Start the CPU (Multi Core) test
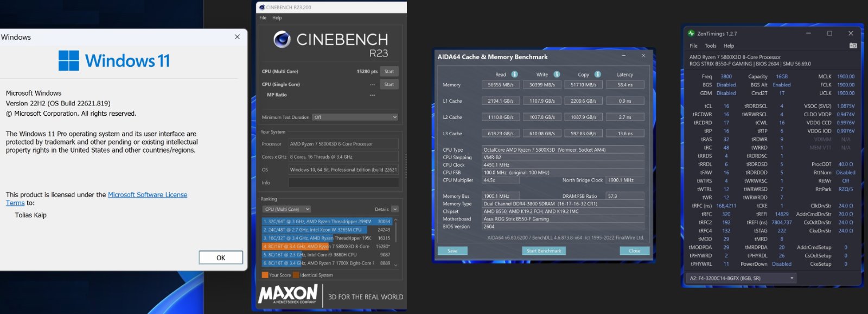This screenshot has height=314, width=868. (x=389, y=71)
